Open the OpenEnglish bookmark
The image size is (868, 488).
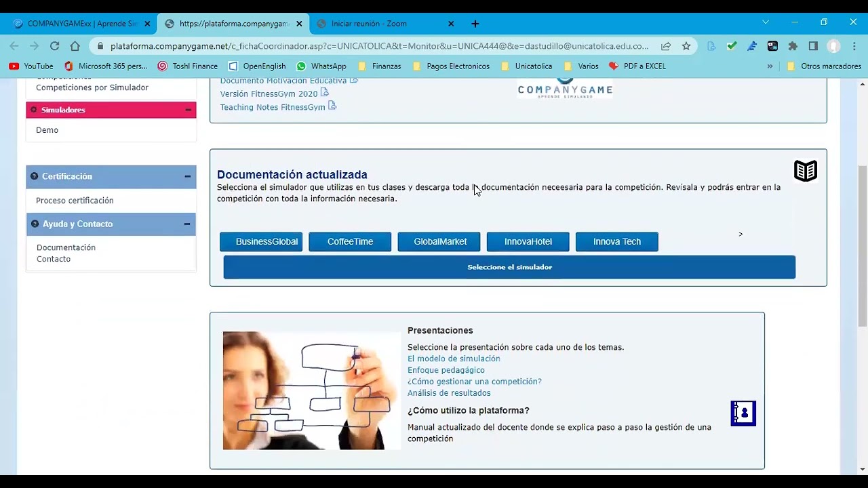click(257, 66)
